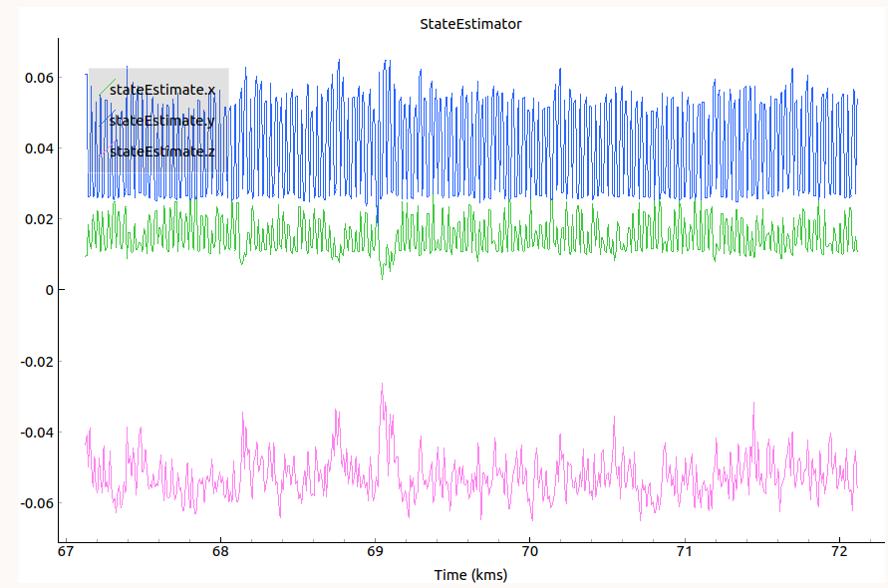Click the 72 tick on the time axis
The image size is (888, 588).
point(838,552)
